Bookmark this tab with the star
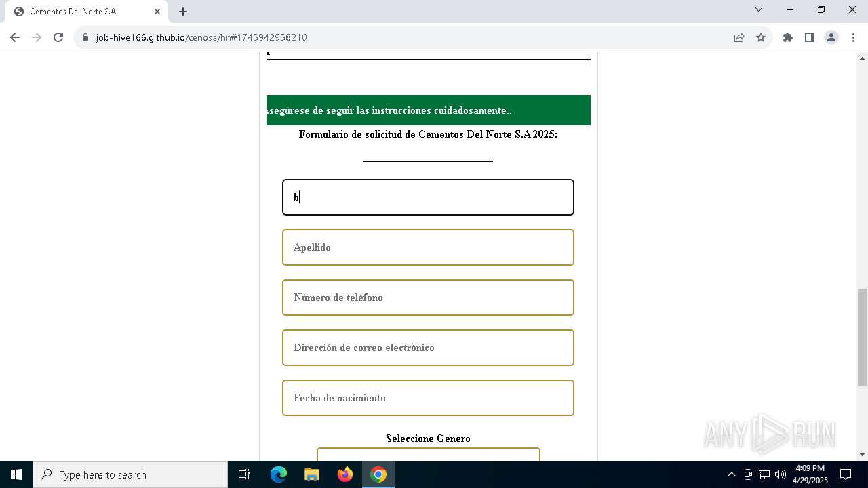The height and width of the screenshot is (488, 868). coord(761,37)
